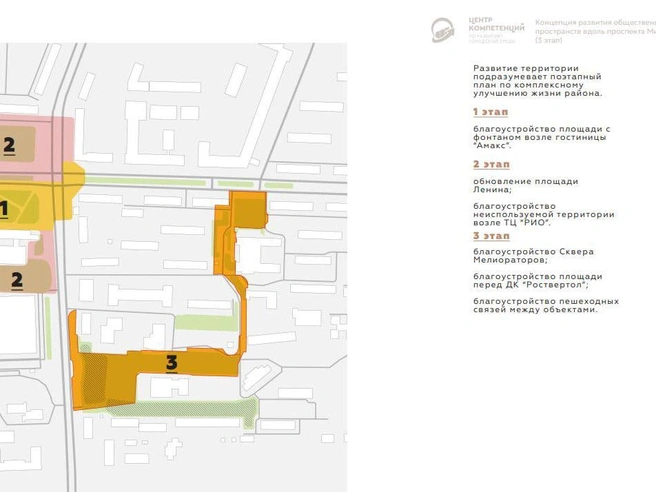Select the '1 этап' heading
This screenshot has width=656, height=492.
(x=491, y=112)
